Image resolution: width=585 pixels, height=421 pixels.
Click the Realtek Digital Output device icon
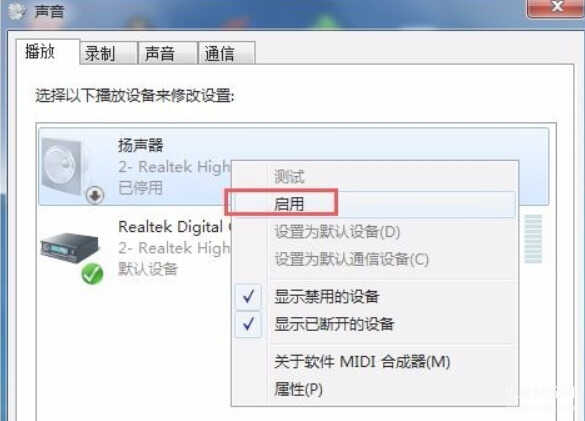point(70,247)
